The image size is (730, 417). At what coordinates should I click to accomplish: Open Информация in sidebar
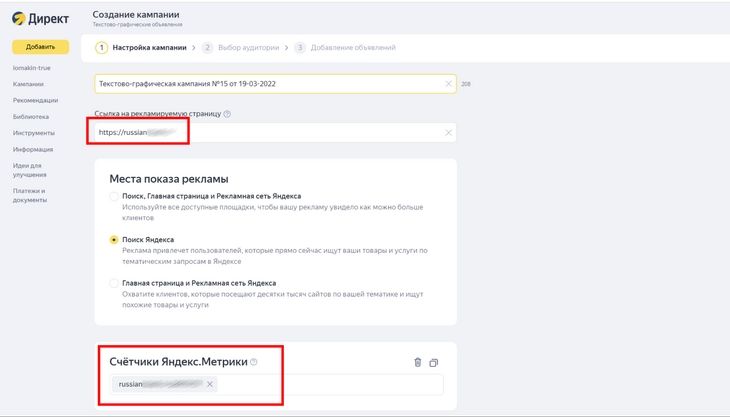coord(33,149)
